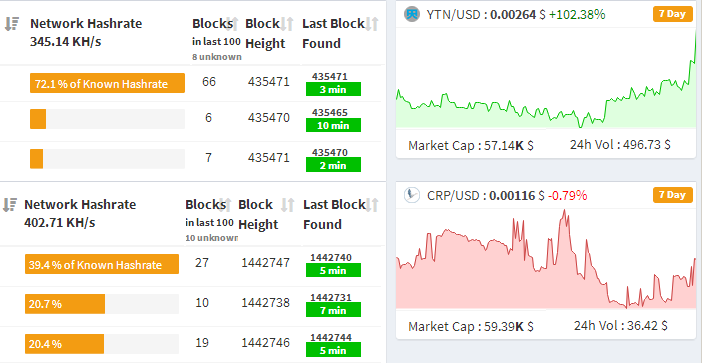Click the 10 min badge for block 435465
The image size is (702, 363).
333,125
